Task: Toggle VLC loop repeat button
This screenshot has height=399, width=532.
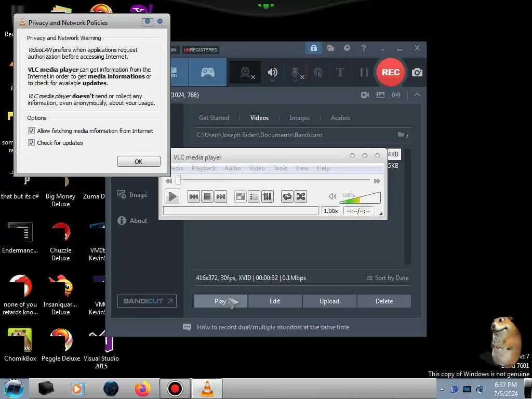Action: point(287,196)
